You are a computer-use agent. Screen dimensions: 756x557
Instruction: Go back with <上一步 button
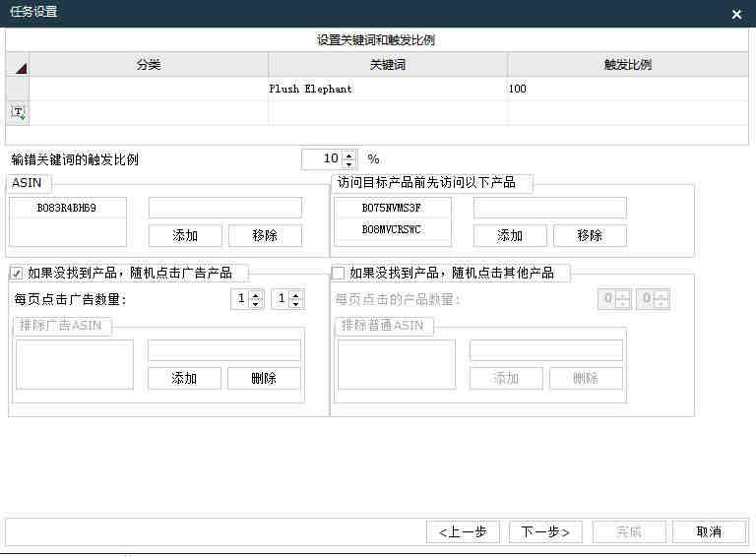tap(463, 532)
